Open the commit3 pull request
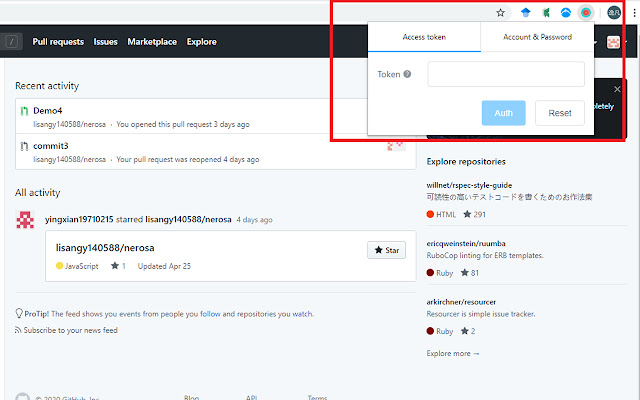The width and height of the screenshot is (640, 400). coord(51,146)
